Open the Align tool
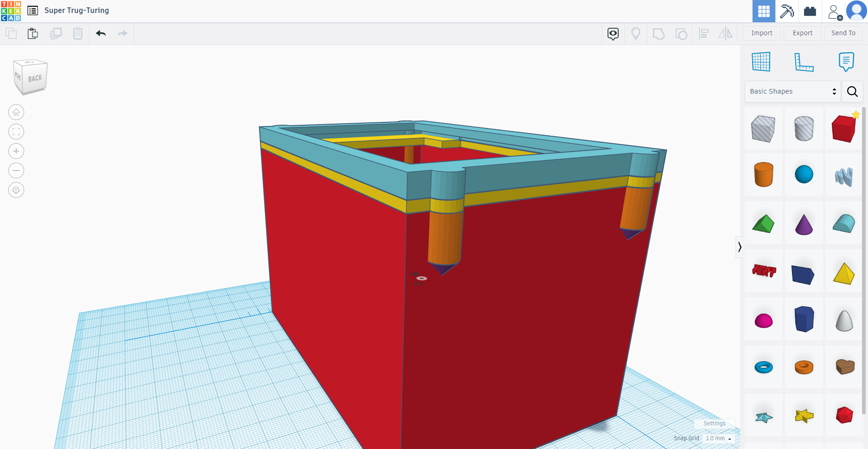The height and width of the screenshot is (449, 868). 703,33
